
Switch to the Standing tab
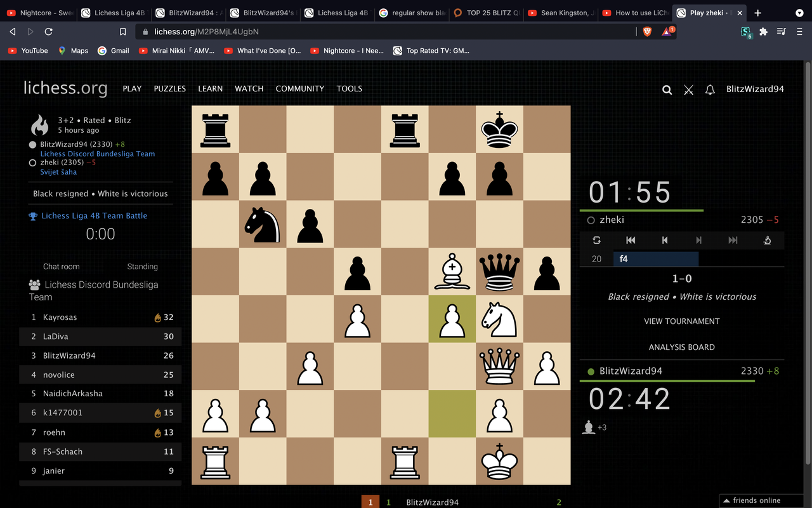[142, 267]
